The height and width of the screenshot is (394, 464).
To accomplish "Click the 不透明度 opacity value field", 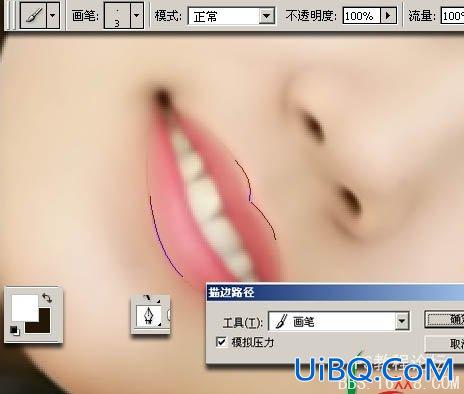I will tap(361, 16).
